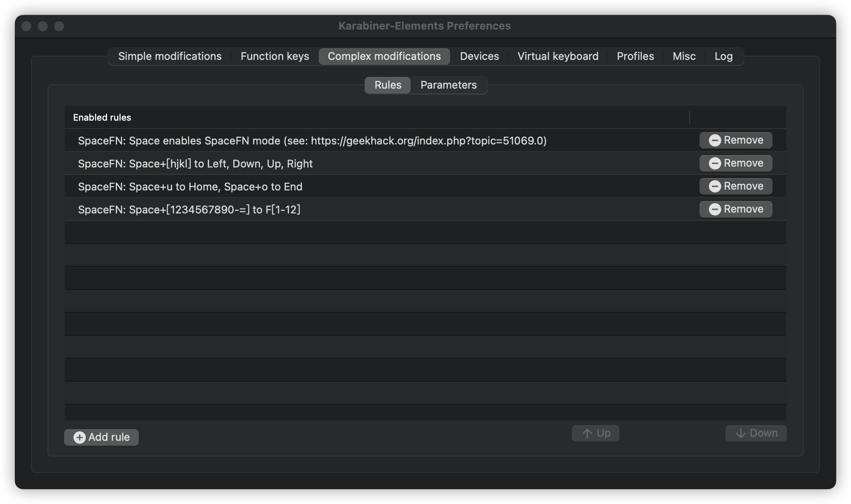Select the Complex modifications tab
851x504 pixels.
coord(384,56)
